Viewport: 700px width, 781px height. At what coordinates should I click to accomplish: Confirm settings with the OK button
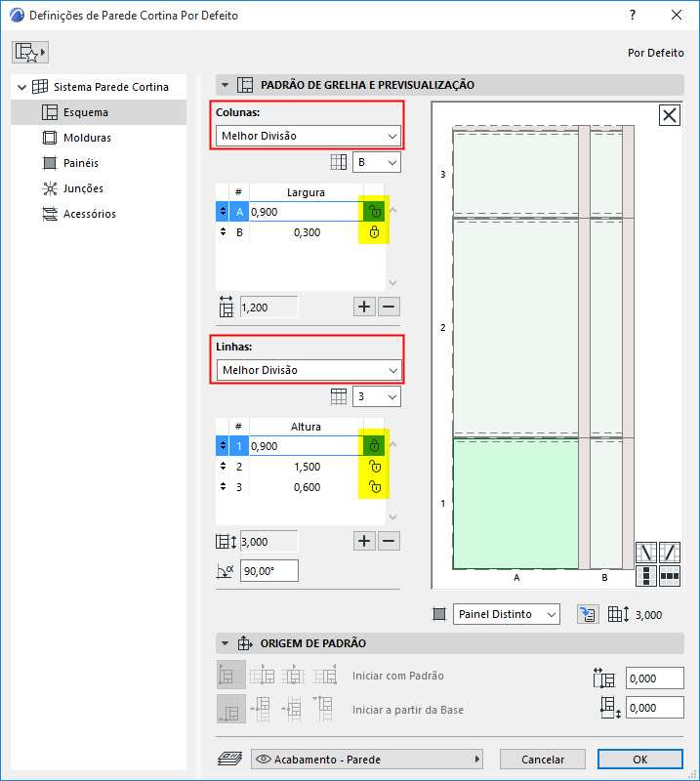[640, 760]
